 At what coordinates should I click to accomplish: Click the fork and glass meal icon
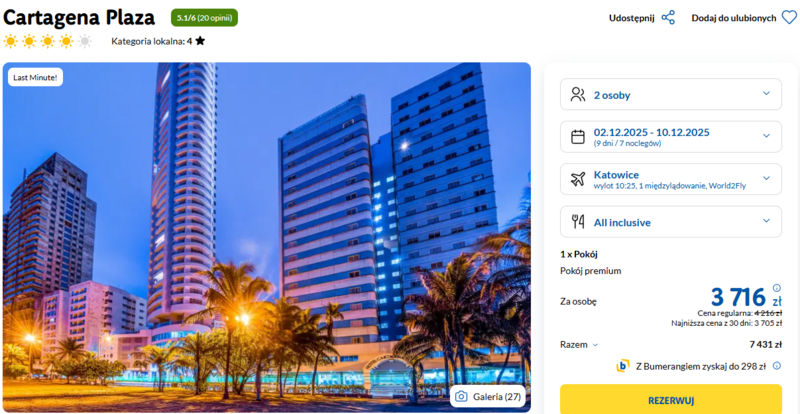tap(578, 222)
